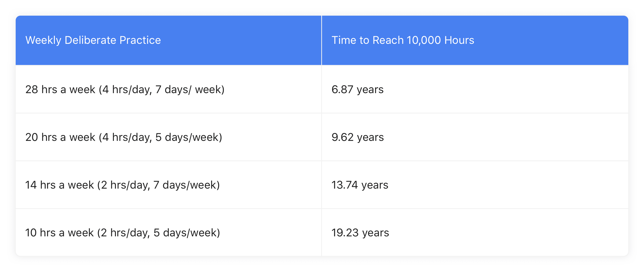Click the number "10,000" in the header
This screenshot has width=644, height=270.
point(424,40)
